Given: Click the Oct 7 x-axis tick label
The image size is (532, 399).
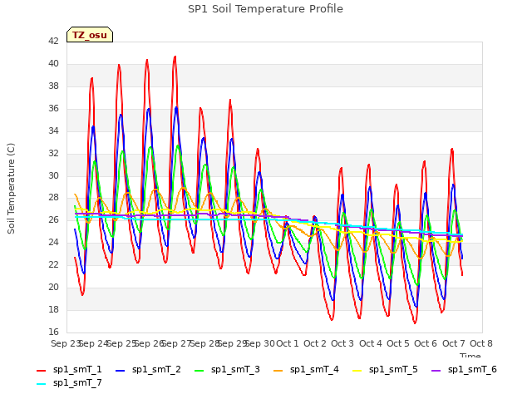Looking at the screenshot, I should [x=454, y=343].
